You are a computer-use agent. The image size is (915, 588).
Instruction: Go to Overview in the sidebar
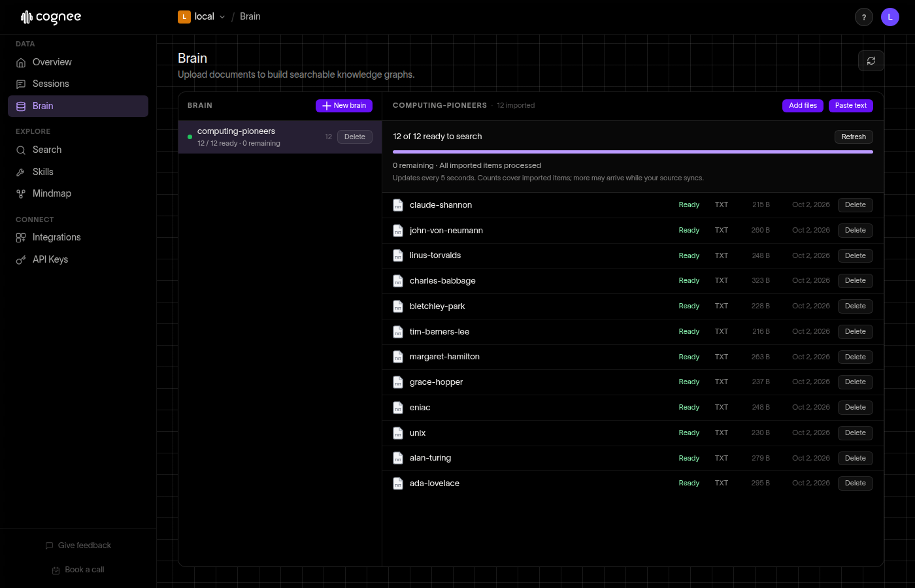coord(78,63)
